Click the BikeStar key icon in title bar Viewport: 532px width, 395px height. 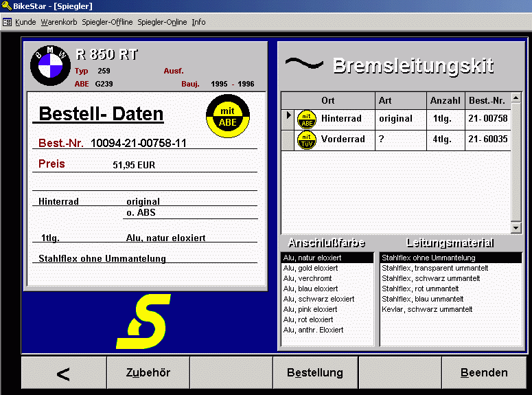tap(6, 5)
